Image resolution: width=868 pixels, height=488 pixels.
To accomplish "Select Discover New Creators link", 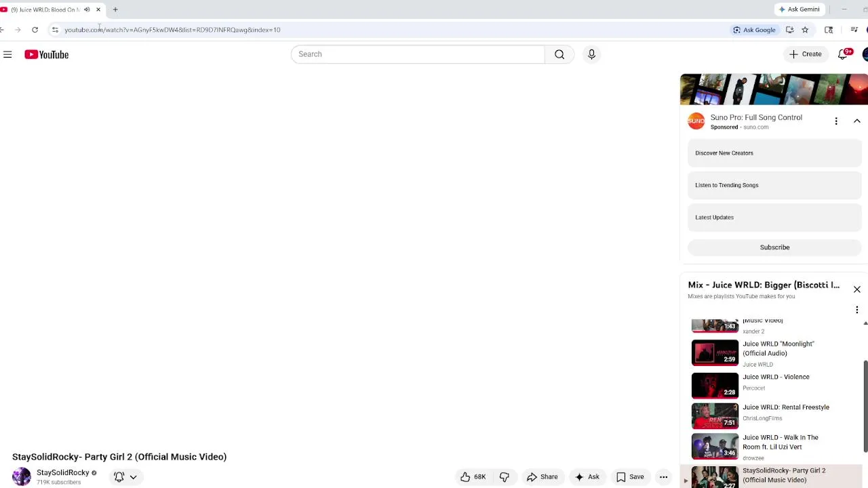I will (774, 153).
